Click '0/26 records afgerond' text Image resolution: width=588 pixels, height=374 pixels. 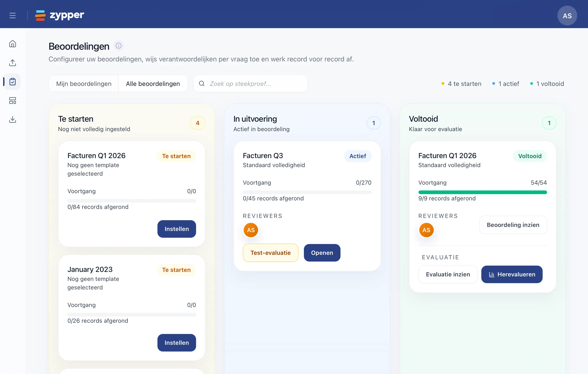[x=98, y=320]
